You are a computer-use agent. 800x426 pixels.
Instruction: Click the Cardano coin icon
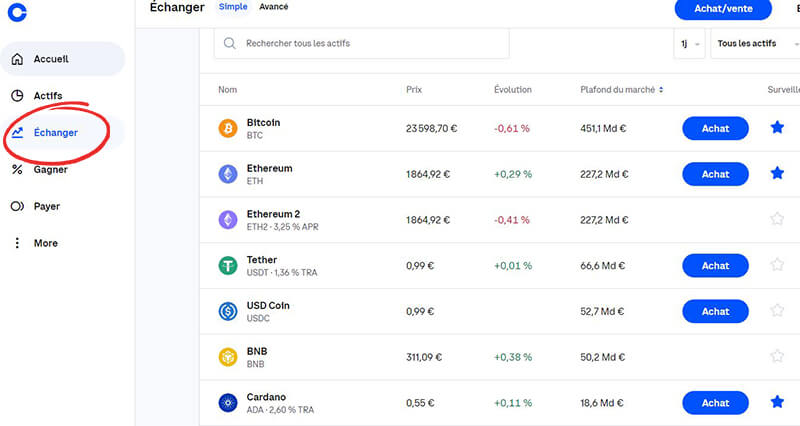click(x=228, y=403)
